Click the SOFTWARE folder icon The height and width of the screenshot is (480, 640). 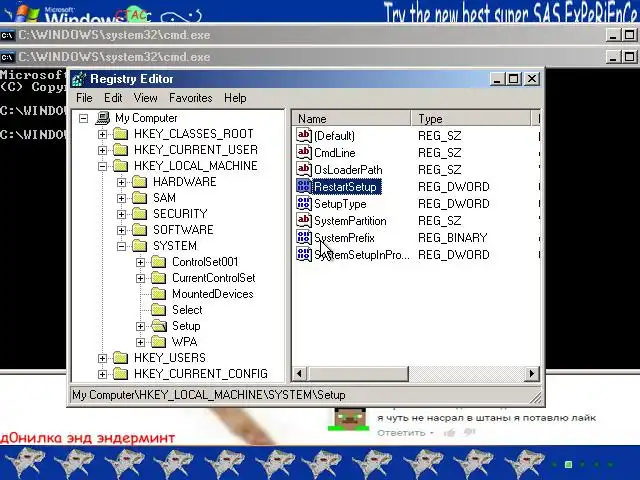point(140,230)
